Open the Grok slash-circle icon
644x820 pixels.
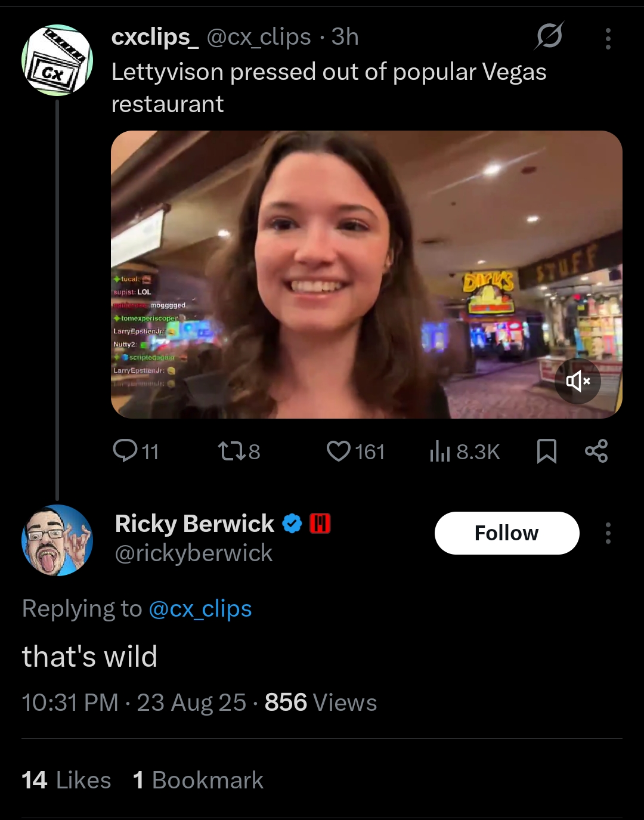point(549,36)
